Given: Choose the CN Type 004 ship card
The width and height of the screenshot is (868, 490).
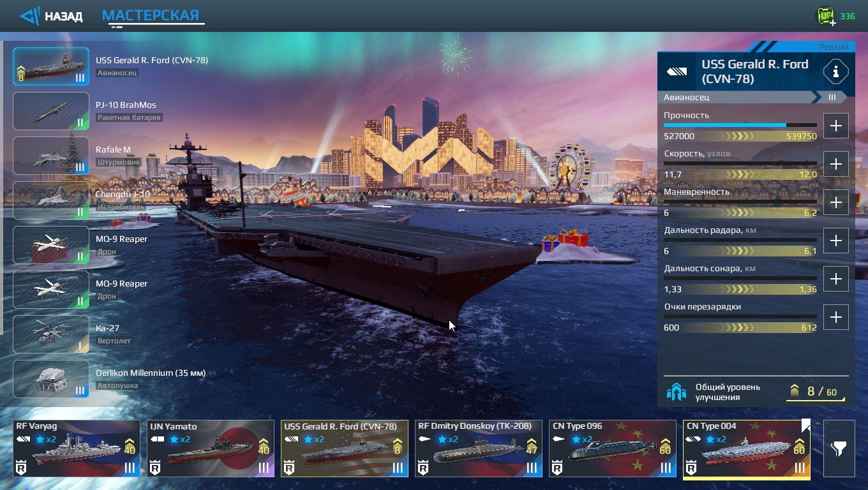Looking at the screenshot, I should pyautogui.click(x=747, y=449).
